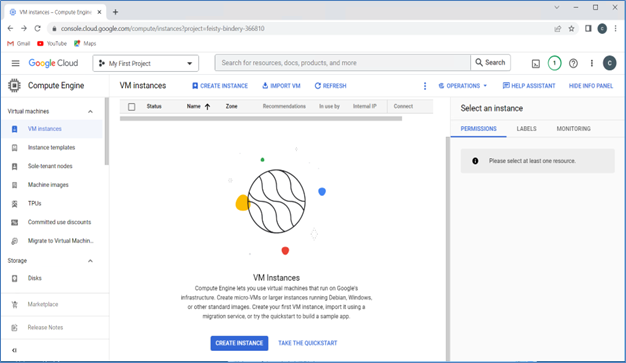Open more actions menu beside Refresh

[425, 86]
